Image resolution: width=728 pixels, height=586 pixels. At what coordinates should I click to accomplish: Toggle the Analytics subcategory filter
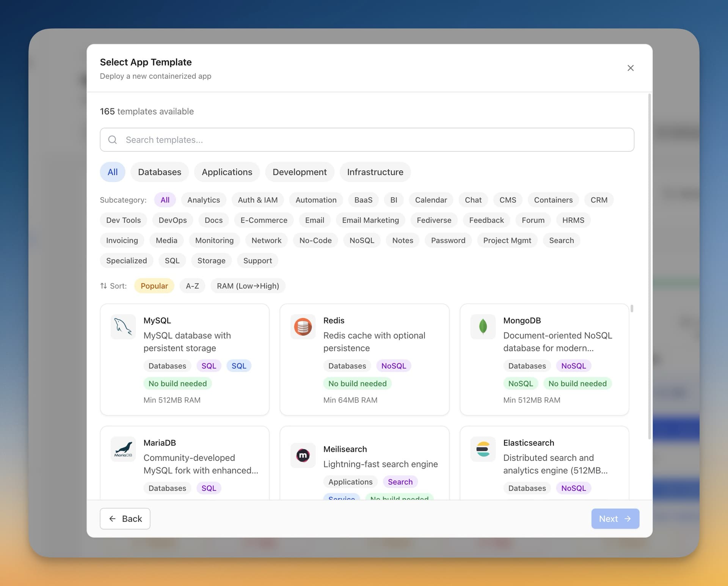tap(203, 200)
